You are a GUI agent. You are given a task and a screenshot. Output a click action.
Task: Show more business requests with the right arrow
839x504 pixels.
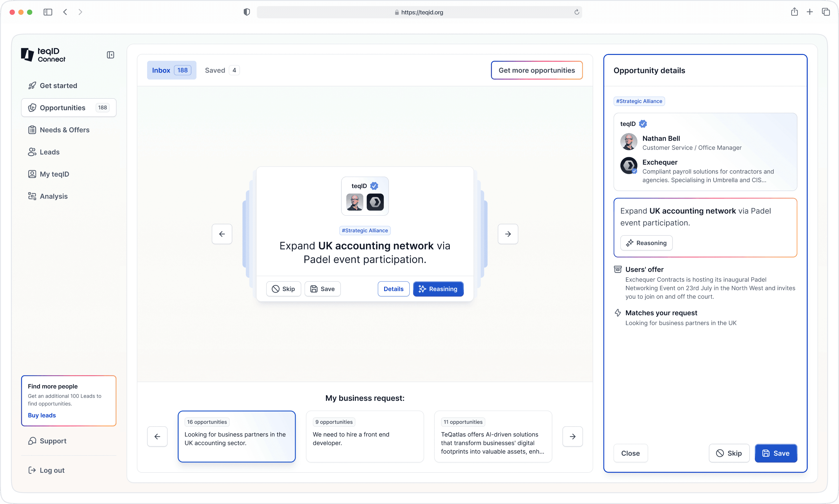(572, 436)
